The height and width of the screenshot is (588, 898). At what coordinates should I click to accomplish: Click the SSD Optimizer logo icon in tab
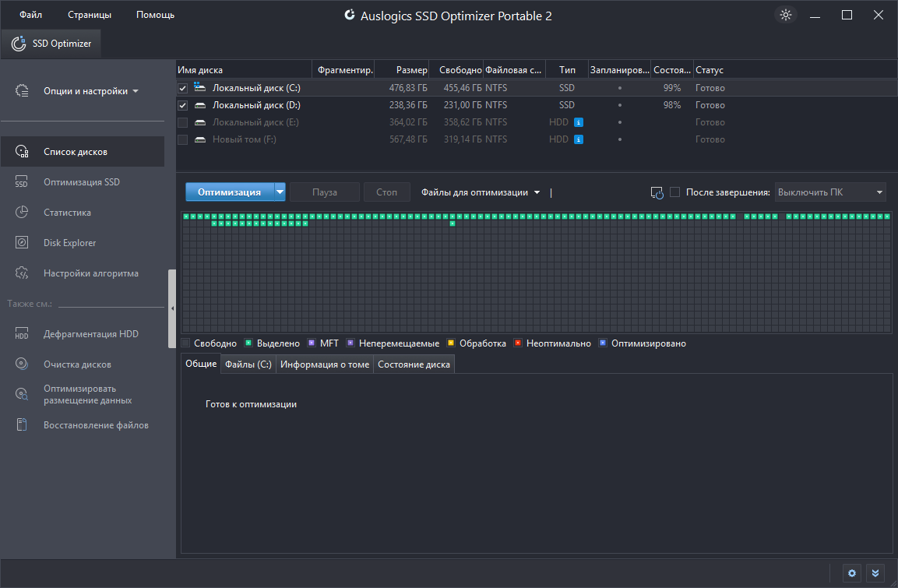tap(19, 44)
